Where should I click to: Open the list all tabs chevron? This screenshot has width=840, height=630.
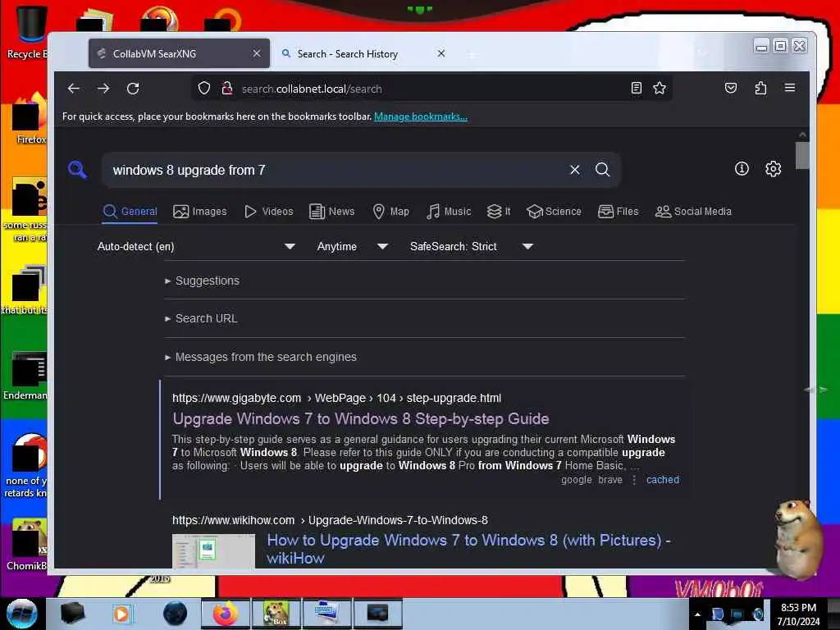click(x=703, y=53)
